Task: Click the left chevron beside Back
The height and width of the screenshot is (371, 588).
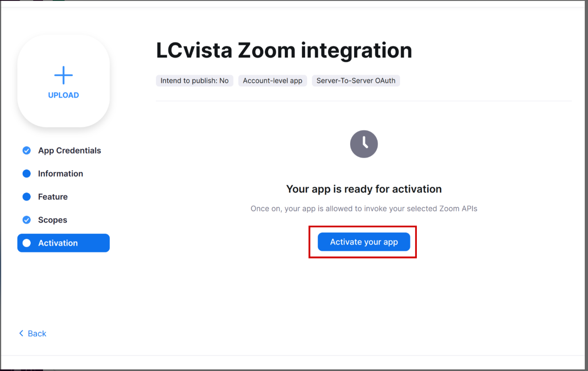Action: 21,333
